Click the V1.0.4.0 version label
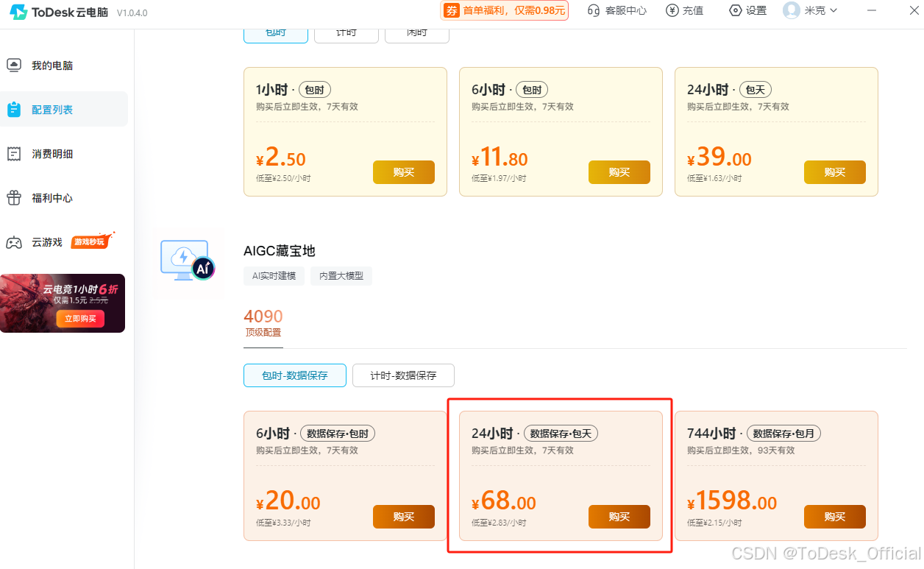 (132, 13)
